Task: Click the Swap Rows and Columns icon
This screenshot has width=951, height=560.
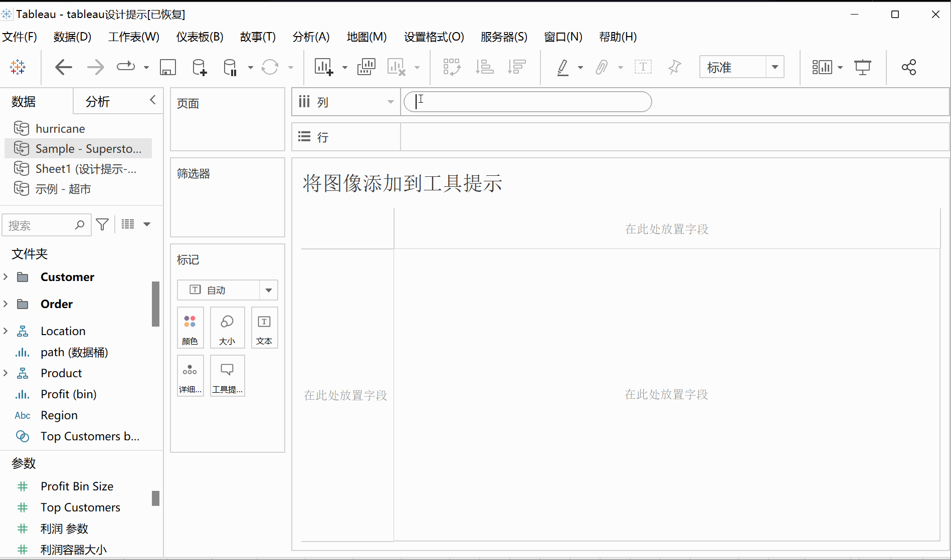Action: (452, 67)
